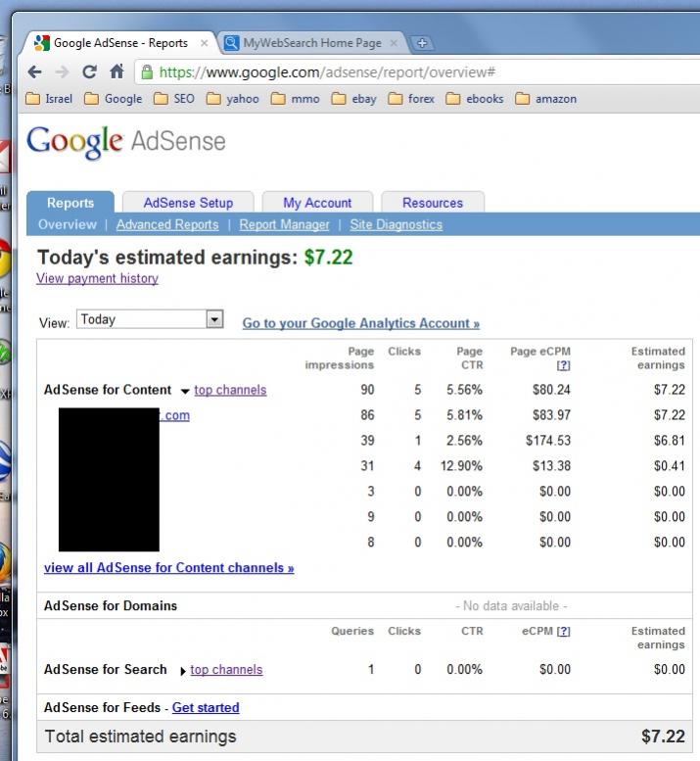This screenshot has height=761, width=700.
Task: Open the View period dropdown showing Today
Action: click(150, 319)
